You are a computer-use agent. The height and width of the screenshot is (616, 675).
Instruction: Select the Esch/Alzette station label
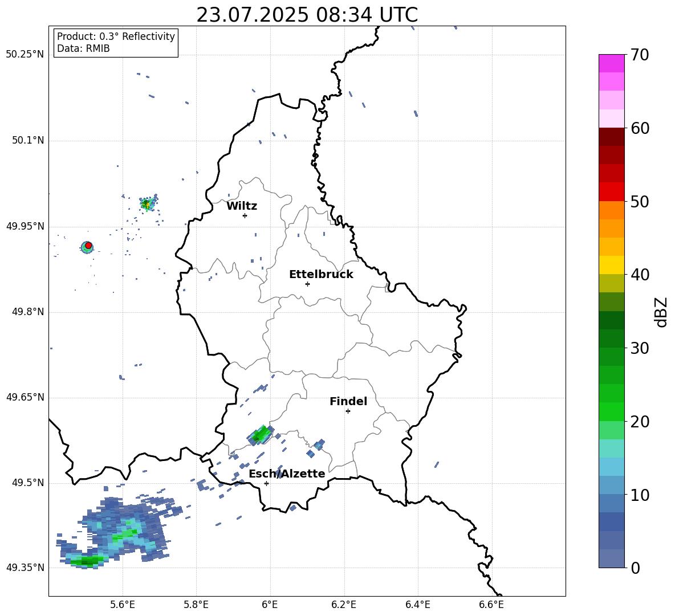pyautogui.click(x=287, y=474)
